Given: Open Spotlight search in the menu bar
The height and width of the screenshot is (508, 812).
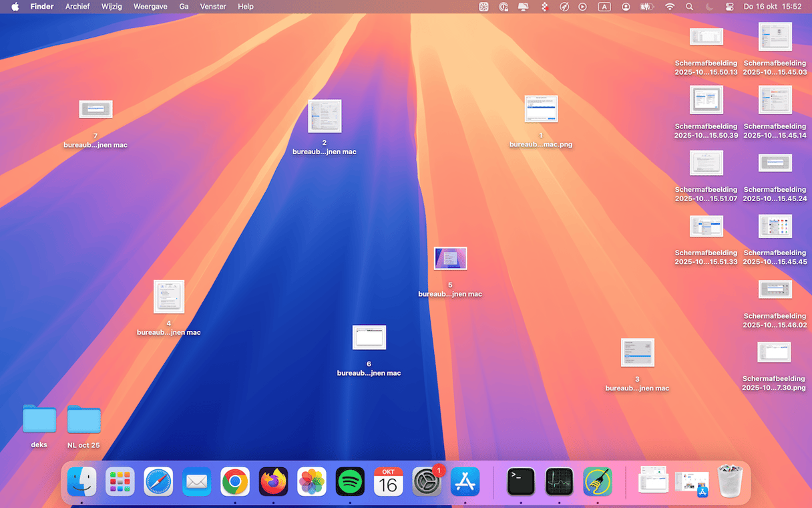Looking at the screenshot, I should pos(689,7).
